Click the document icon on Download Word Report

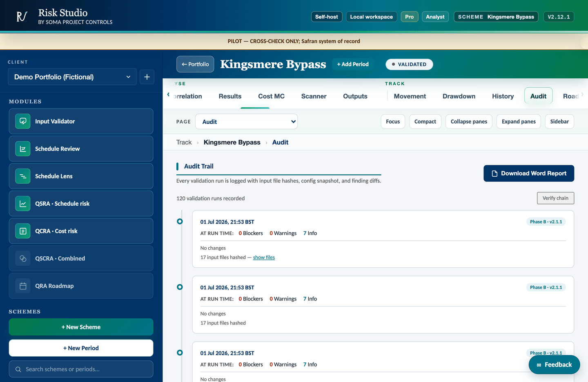point(494,173)
